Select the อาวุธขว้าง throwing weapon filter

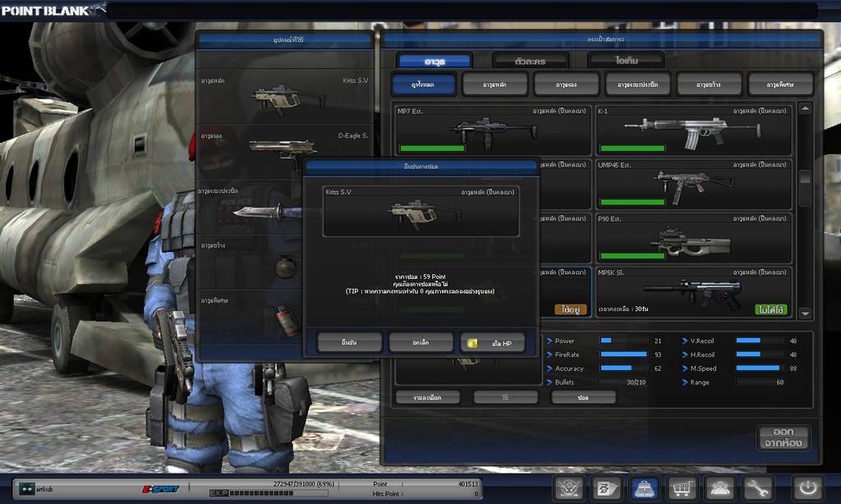tap(709, 84)
